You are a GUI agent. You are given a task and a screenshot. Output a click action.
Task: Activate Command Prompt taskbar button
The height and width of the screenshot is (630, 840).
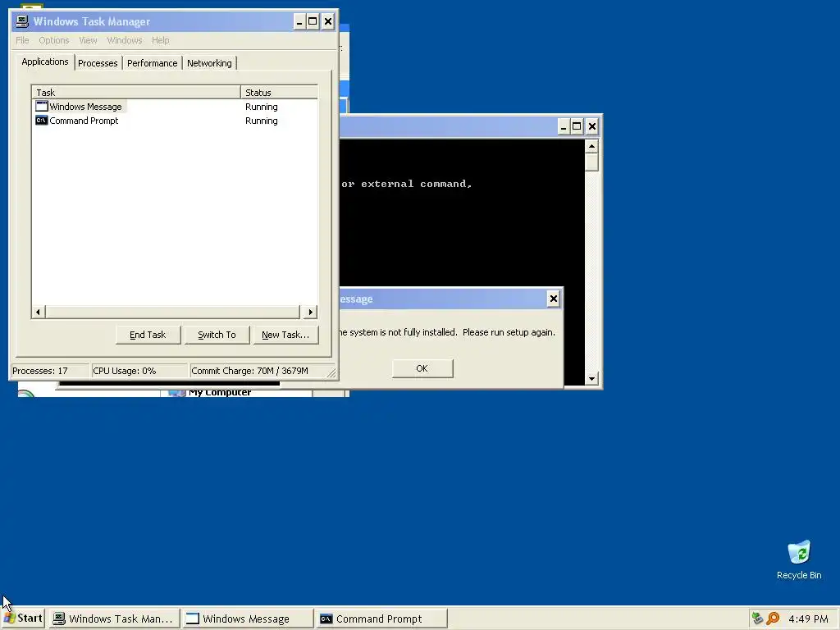(381, 619)
